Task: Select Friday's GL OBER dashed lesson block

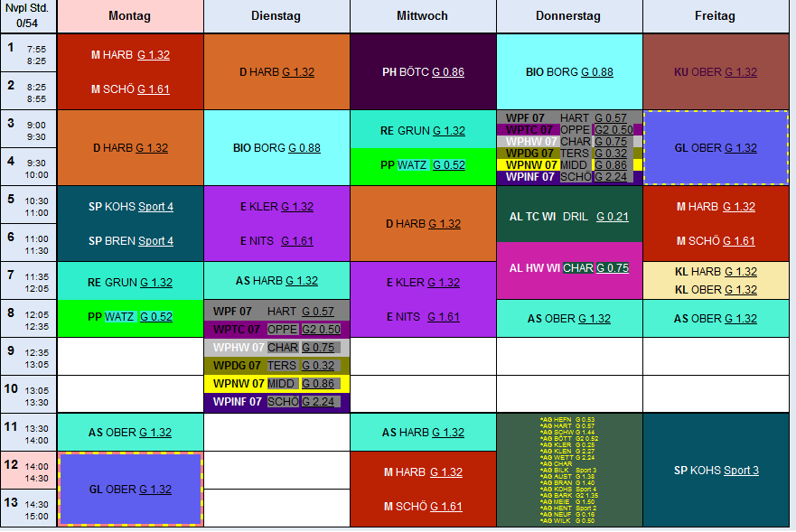Action: click(715, 147)
